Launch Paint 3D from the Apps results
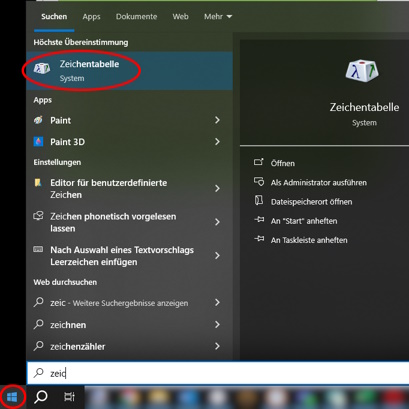The height and width of the screenshot is (409, 409). click(x=129, y=142)
